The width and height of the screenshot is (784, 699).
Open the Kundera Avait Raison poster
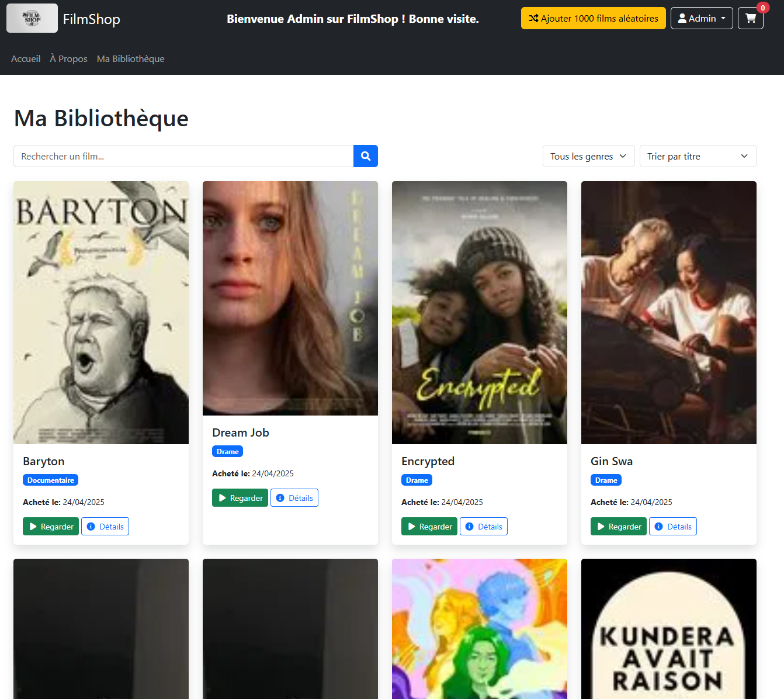pos(668,628)
